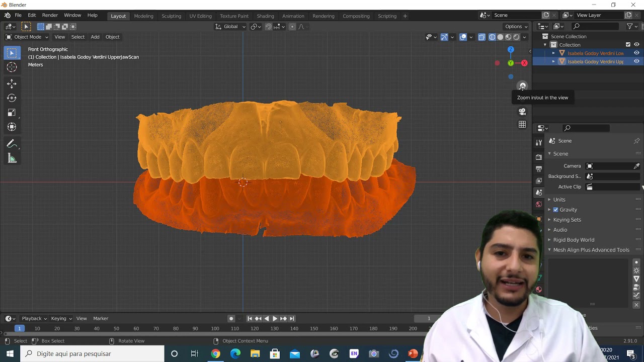Activate the Rotate tool

point(12,98)
